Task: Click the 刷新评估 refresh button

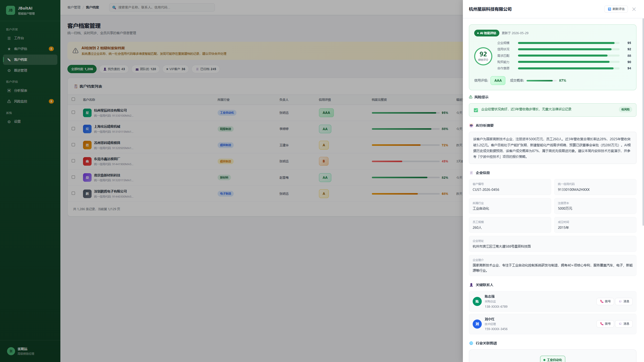Action: [616, 9]
